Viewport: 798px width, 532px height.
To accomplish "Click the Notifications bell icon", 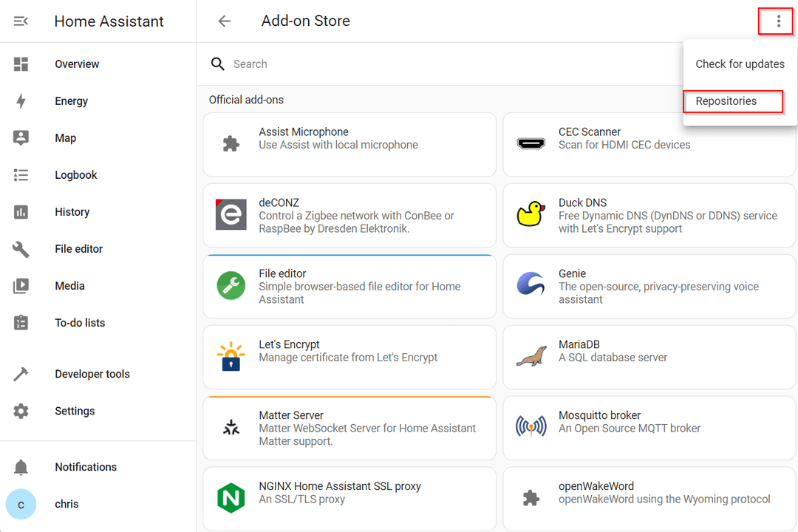I will (x=21, y=467).
